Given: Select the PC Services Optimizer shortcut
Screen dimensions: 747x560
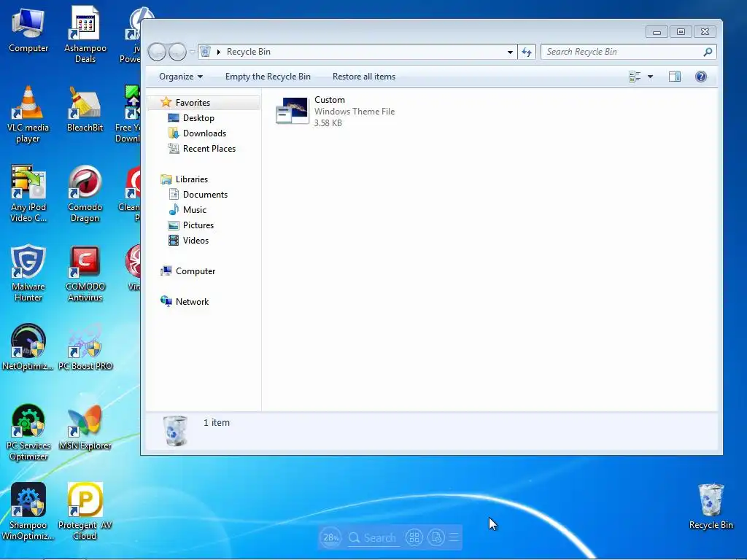Looking at the screenshot, I should point(28,433).
